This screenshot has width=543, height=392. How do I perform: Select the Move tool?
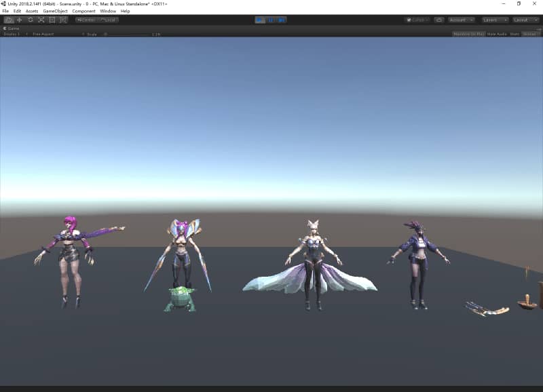tap(20, 20)
